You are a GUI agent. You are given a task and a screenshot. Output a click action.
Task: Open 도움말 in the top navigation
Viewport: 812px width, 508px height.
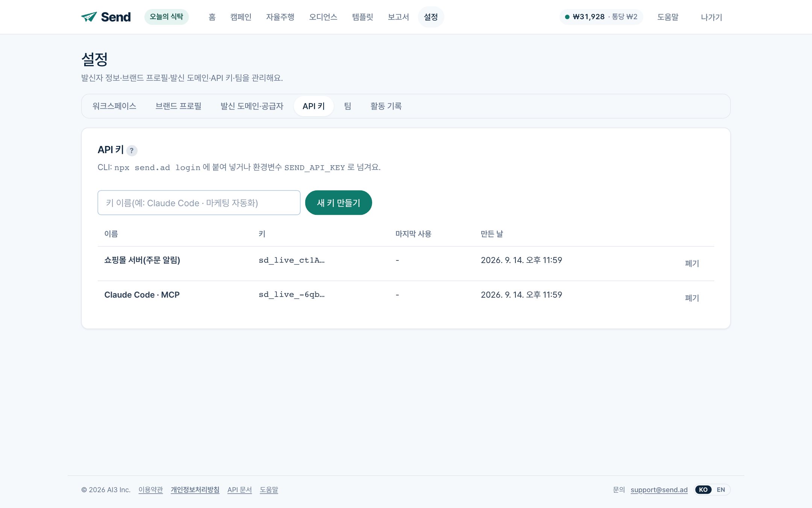tap(668, 17)
